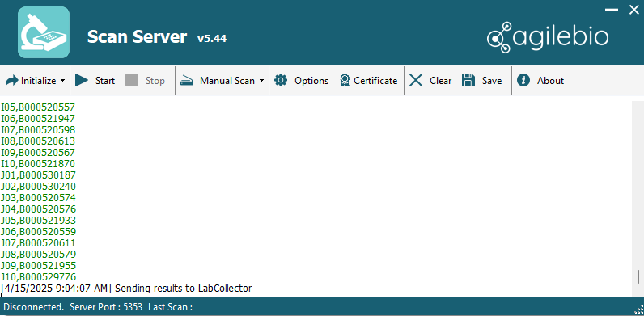The width and height of the screenshot is (644, 316).
Task: Expand the Manual Scan dropdown arrow
Action: (261, 81)
